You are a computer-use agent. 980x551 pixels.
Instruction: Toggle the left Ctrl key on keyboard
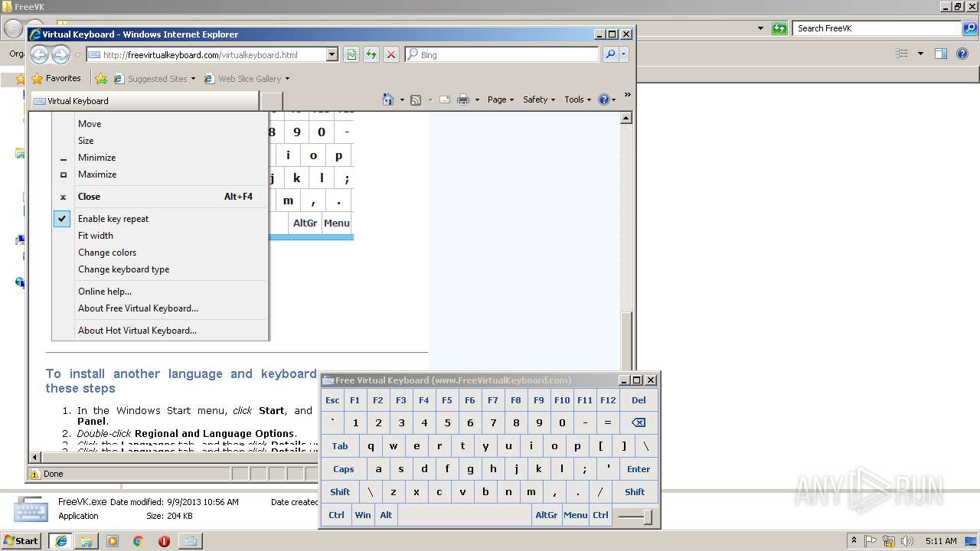pos(336,515)
